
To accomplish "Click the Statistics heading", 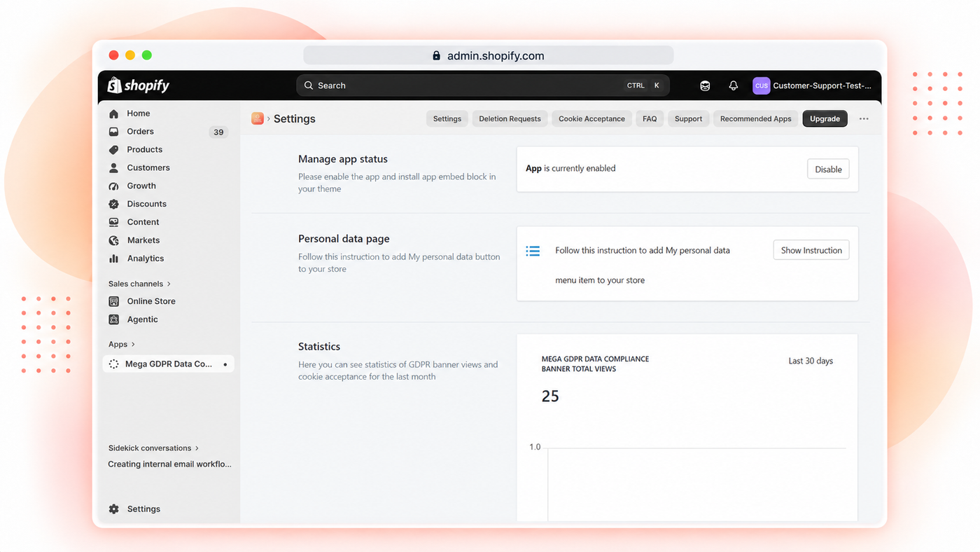I will (319, 347).
